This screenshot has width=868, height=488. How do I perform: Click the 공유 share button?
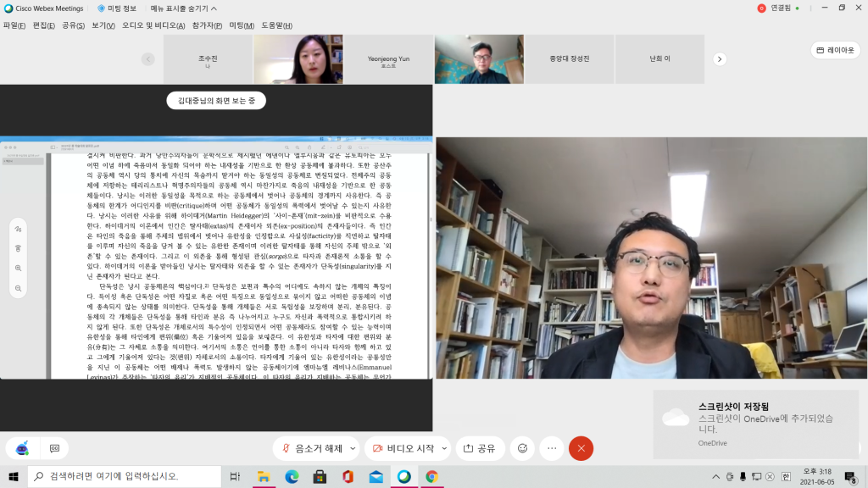[x=480, y=449]
